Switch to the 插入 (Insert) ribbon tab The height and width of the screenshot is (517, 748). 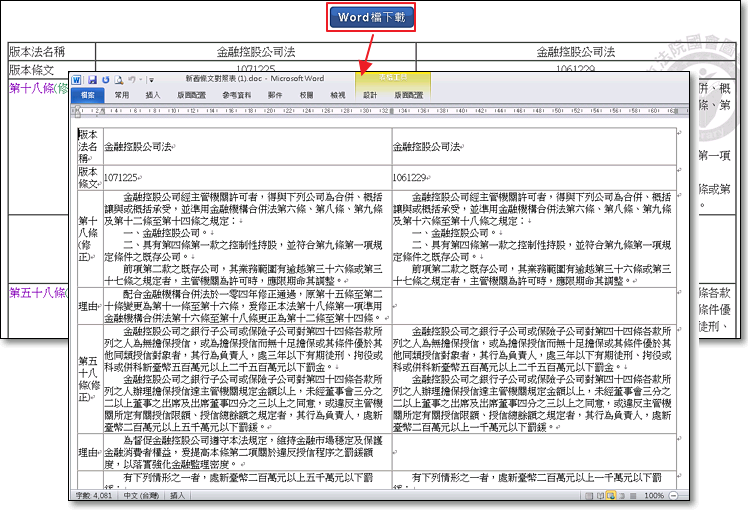tap(153, 95)
